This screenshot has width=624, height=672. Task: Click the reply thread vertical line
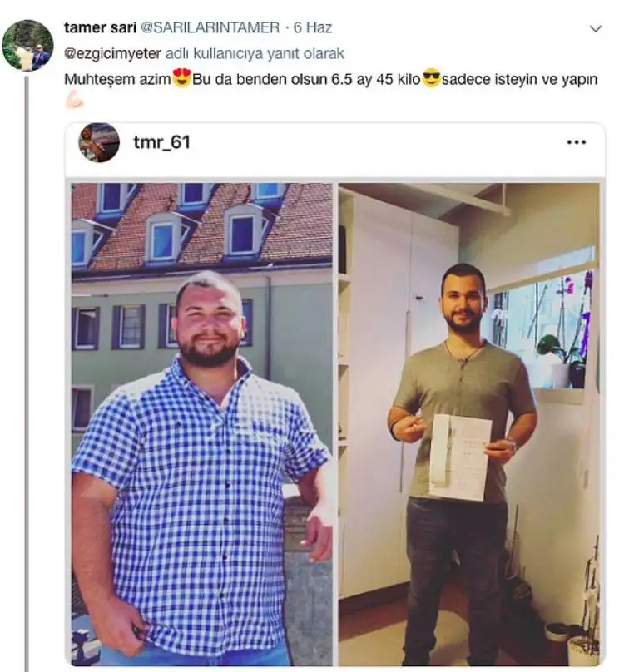tap(27, 373)
